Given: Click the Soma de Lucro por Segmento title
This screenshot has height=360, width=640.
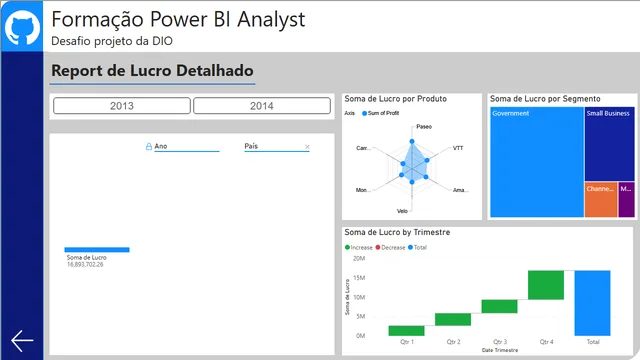Looking at the screenshot, I should point(545,99).
